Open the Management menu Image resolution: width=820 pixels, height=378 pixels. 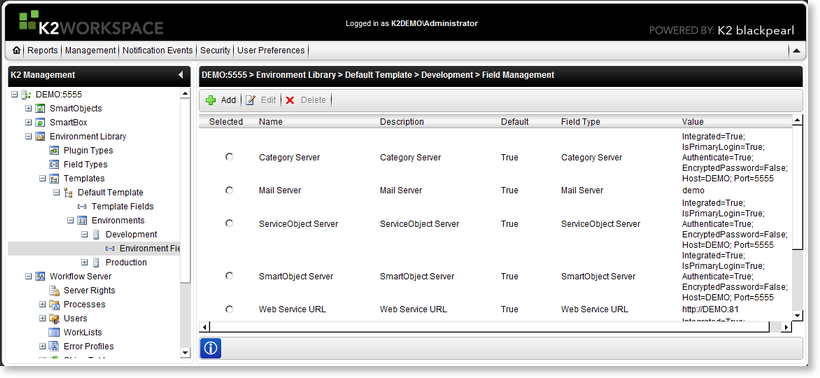click(90, 51)
